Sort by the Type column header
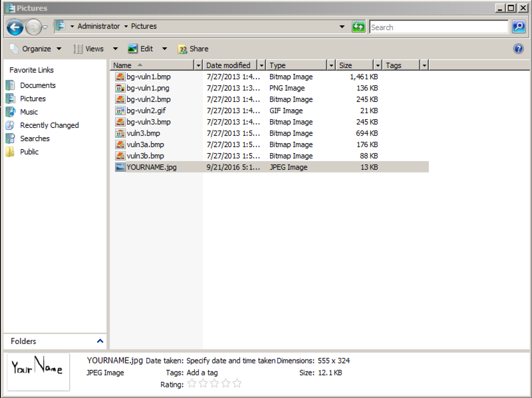532x398 pixels. (x=297, y=65)
